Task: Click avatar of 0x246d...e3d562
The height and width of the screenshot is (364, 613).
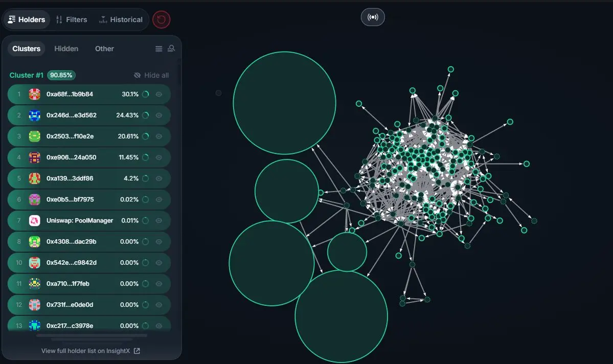Action: (x=34, y=116)
